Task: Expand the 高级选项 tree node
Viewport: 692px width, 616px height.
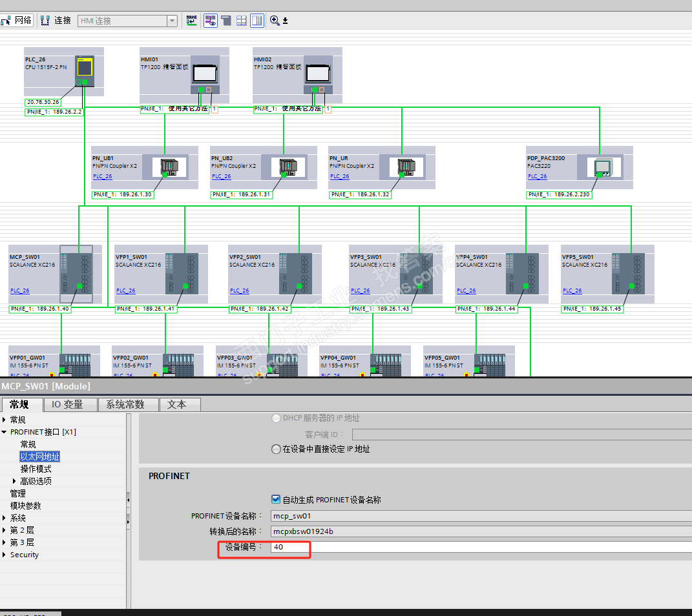Action: (14, 481)
